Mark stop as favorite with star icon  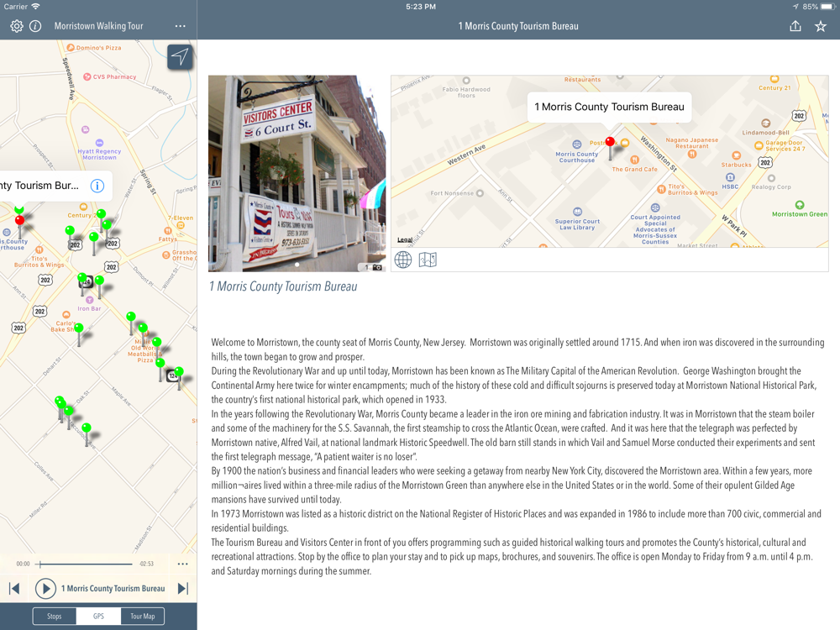[x=821, y=26]
